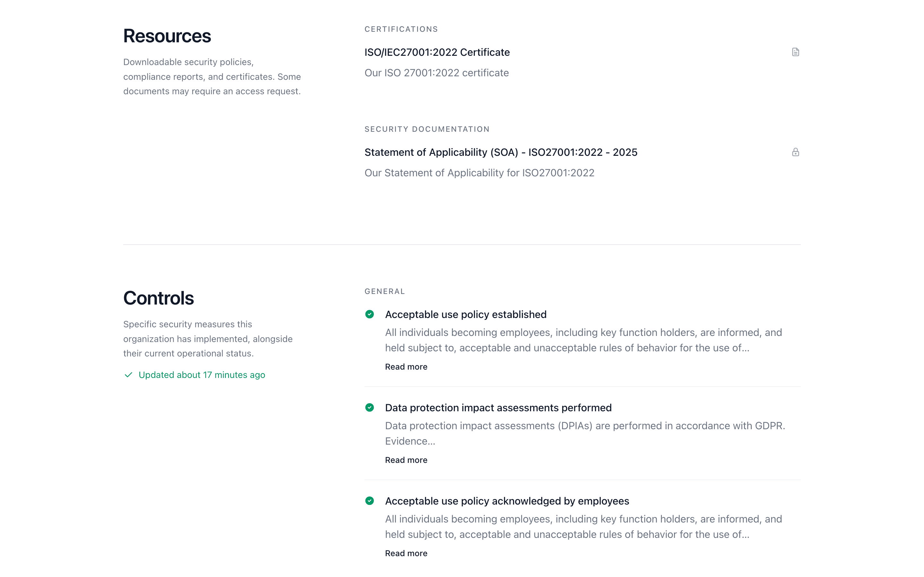Expand Read more under Acceptable use policy established
The width and height of the screenshot is (924, 577).
point(406,367)
